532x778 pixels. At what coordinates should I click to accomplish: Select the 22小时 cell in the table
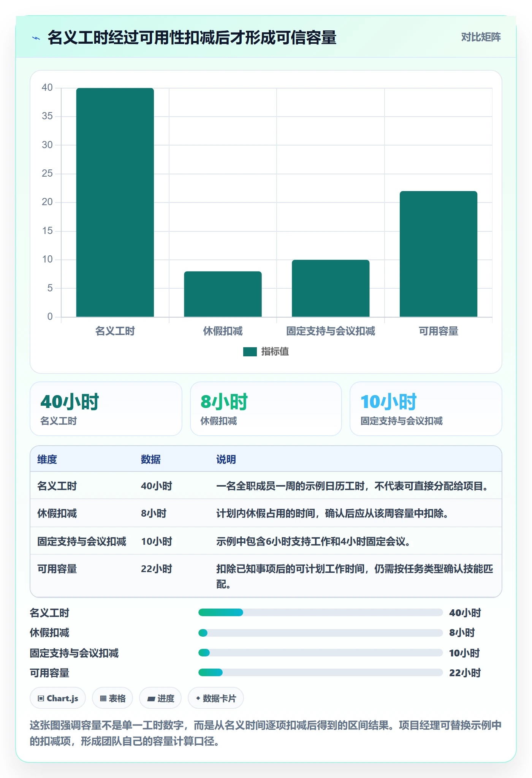pyautogui.click(x=157, y=569)
